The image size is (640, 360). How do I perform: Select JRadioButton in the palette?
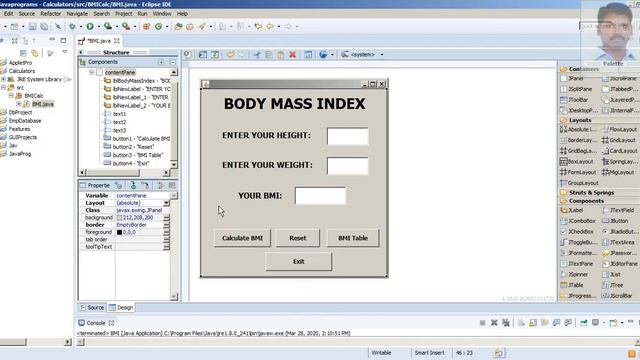[619, 232]
